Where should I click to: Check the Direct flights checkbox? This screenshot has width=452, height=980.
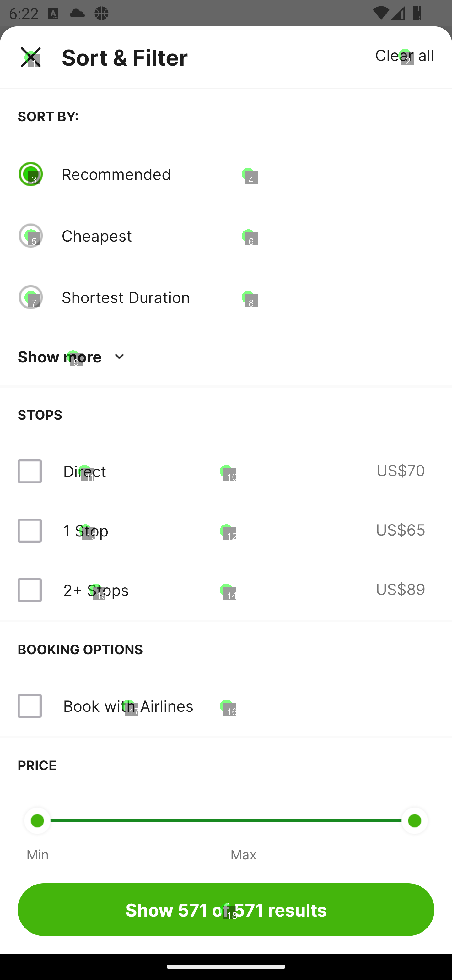coord(30,471)
